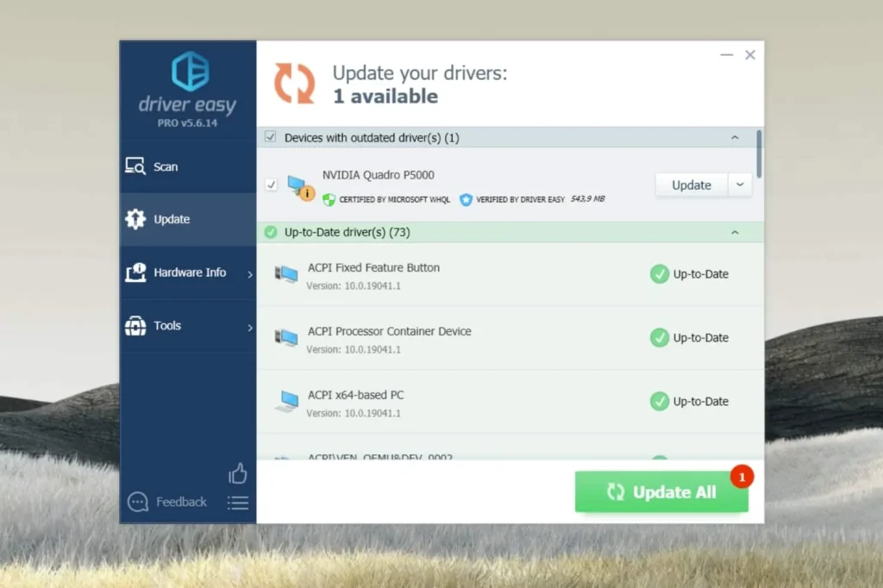Select Scan in the sidebar

[188, 166]
